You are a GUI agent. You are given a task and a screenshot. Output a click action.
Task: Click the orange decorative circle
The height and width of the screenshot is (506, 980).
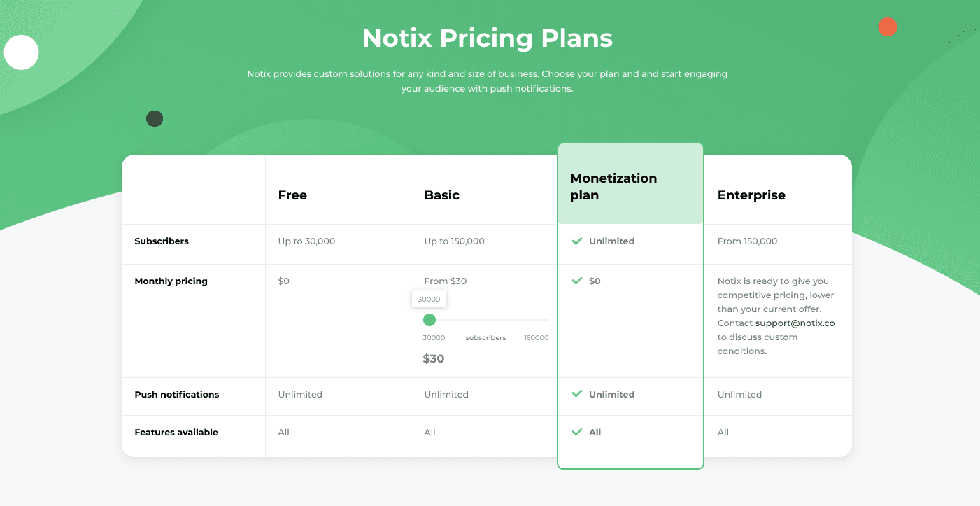click(888, 27)
